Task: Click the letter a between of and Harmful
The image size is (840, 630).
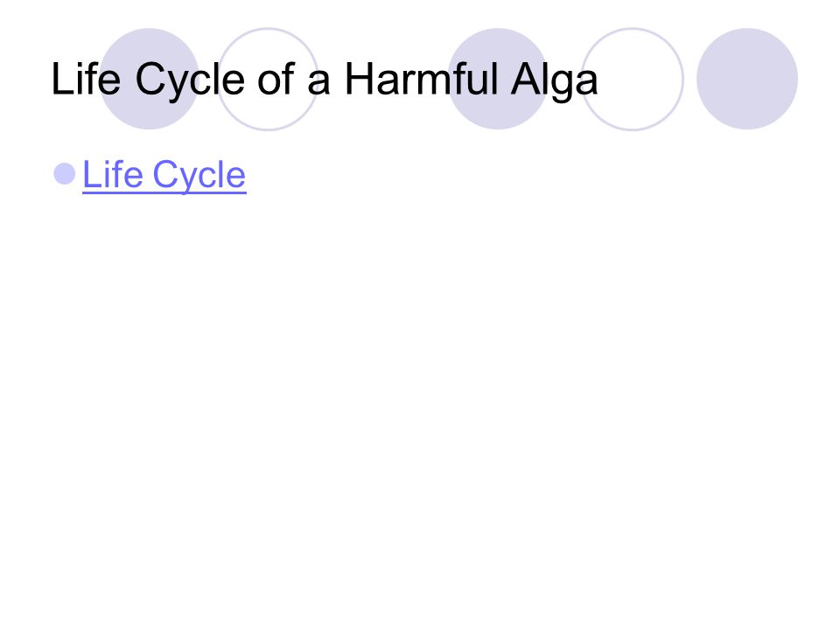Action: point(318,84)
